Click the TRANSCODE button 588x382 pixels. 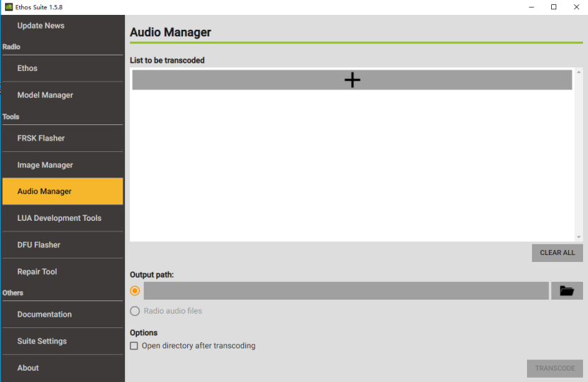coord(555,369)
